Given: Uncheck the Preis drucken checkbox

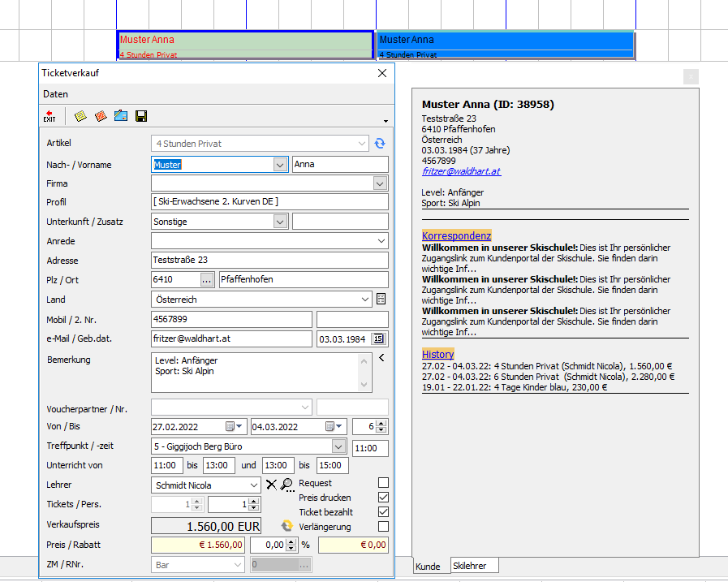Looking at the screenshot, I should [384, 498].
